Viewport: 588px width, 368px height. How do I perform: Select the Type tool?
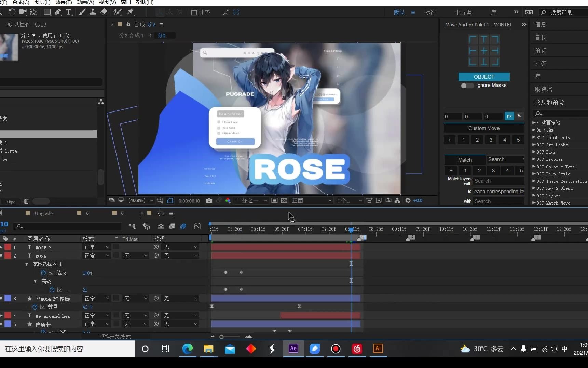point(69,12)
